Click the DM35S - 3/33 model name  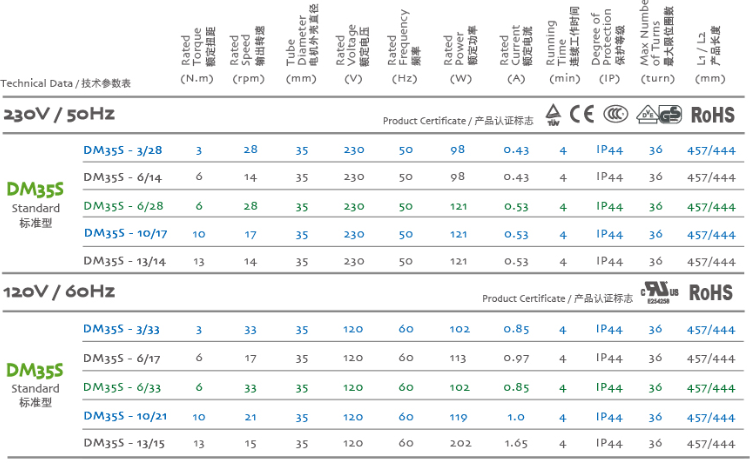pos(121,329)
